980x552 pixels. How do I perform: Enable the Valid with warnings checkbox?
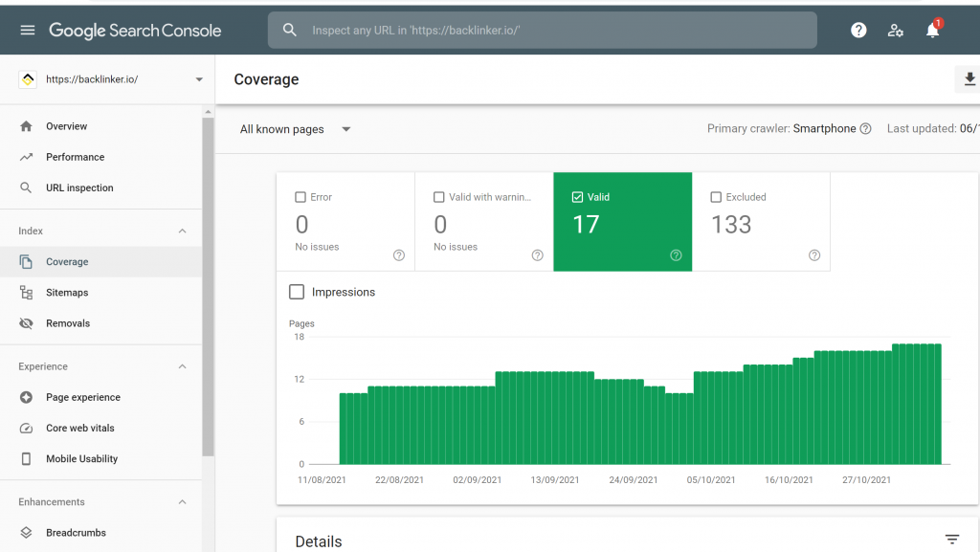[438, 197]
